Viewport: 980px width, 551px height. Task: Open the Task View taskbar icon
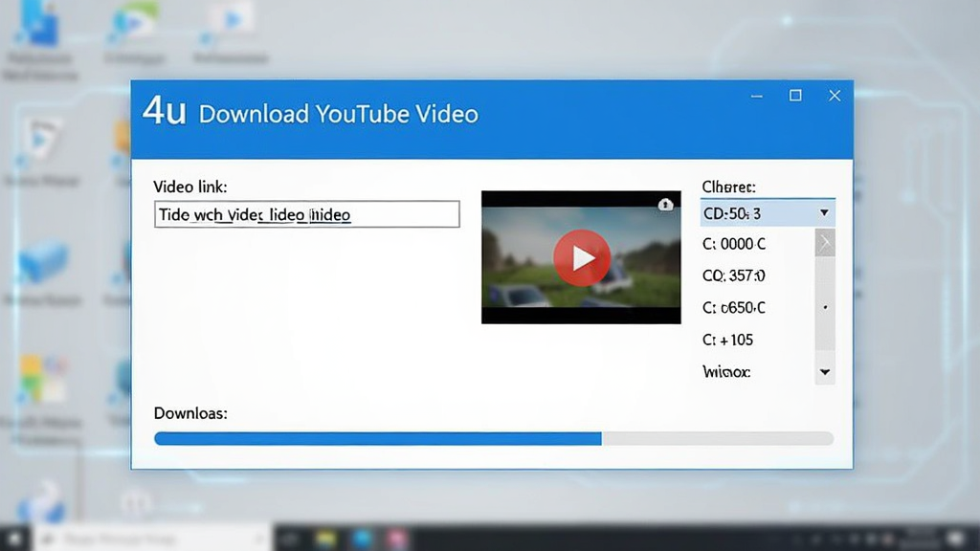290,539
